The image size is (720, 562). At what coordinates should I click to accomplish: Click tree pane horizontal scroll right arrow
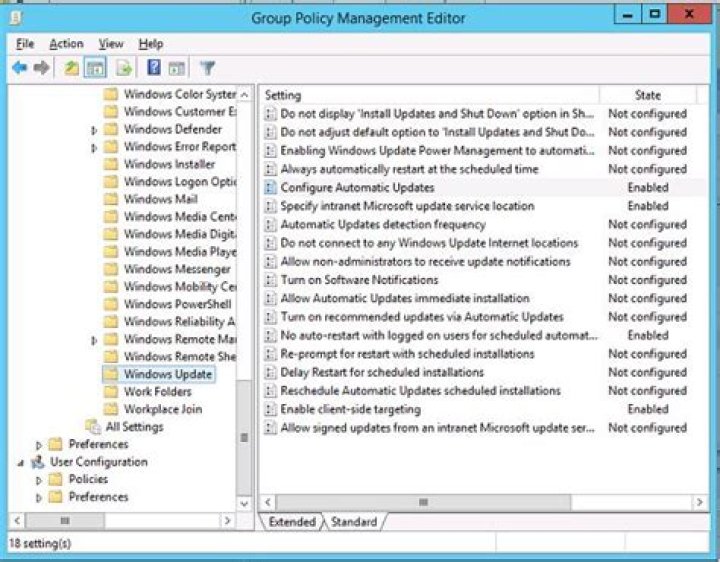[227, 521]
